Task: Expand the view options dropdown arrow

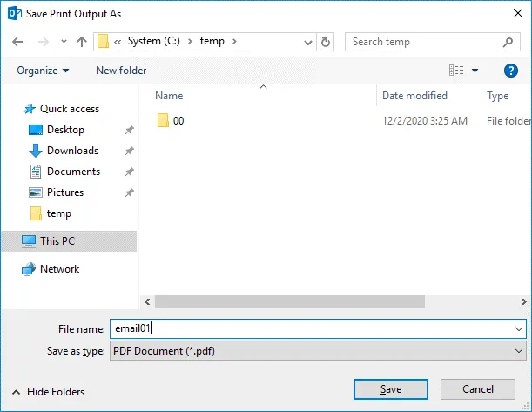Action: tap(475, 71)
